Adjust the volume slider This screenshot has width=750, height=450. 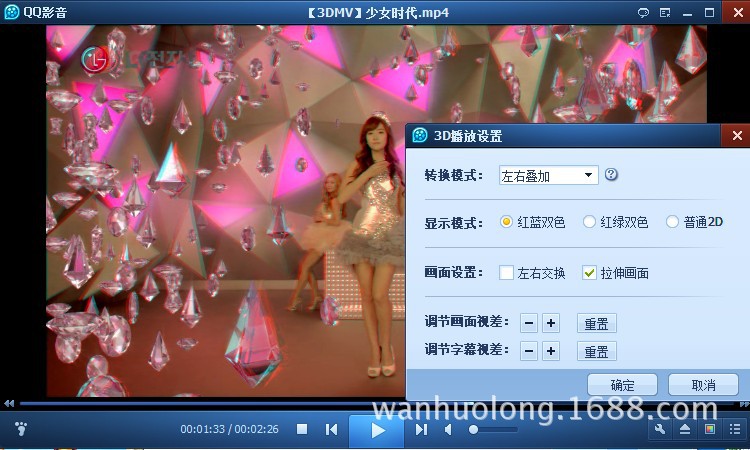493,429
